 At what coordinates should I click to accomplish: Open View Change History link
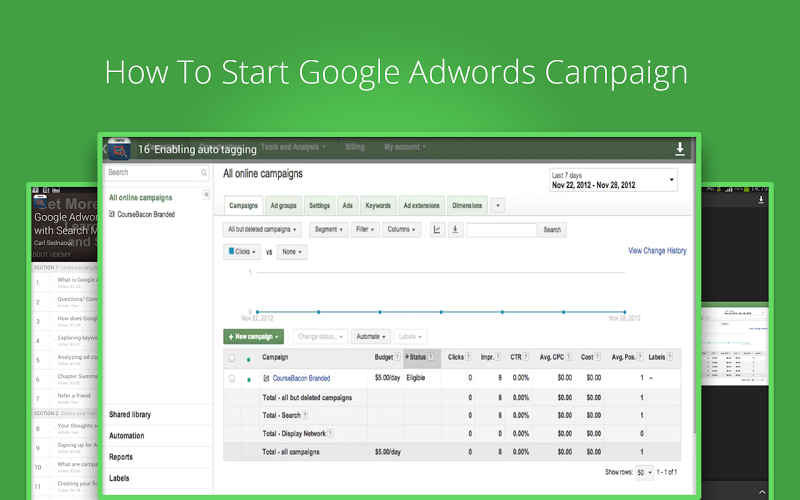657,251
